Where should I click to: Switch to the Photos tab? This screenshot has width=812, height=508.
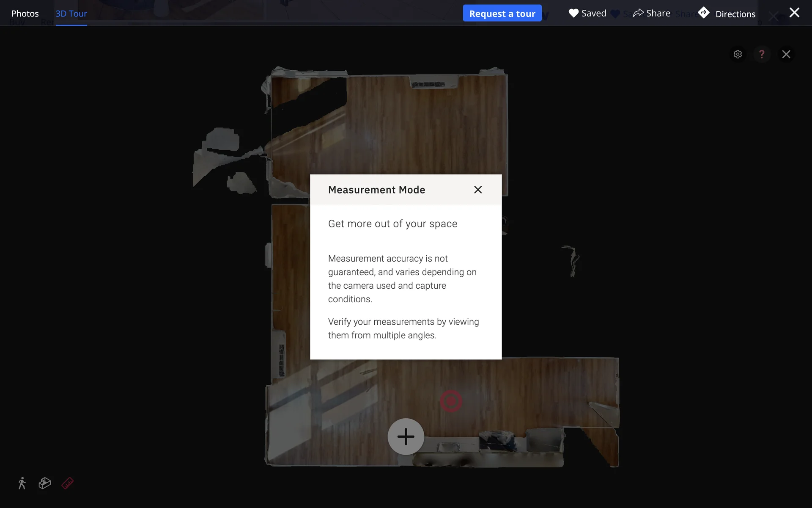click(x=25, y=14)
